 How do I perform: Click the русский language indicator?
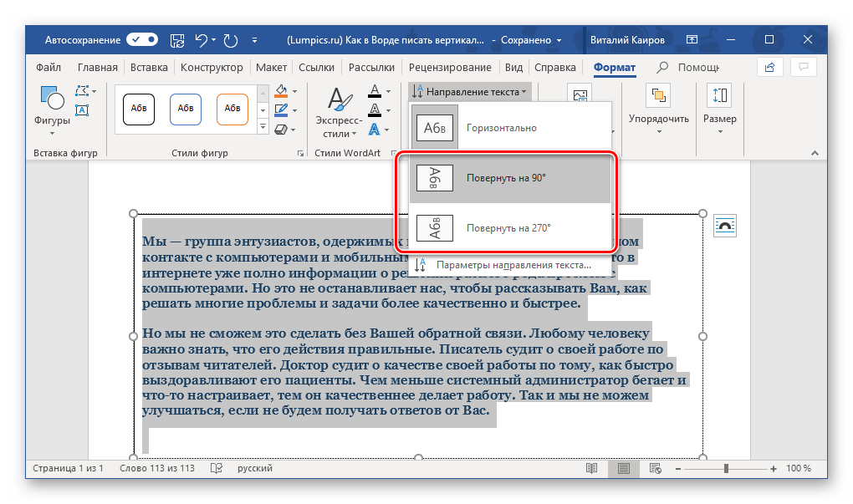click(x=254, y=468)
